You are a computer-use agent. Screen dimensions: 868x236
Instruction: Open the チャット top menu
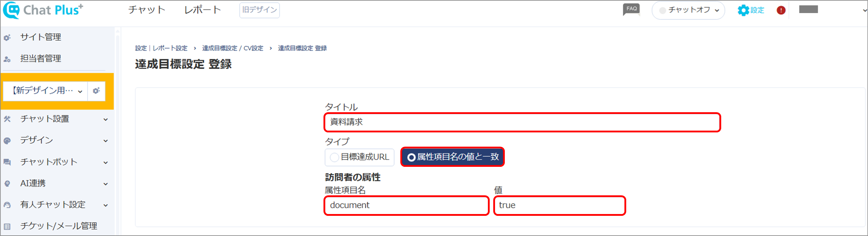tap(147, 9)
